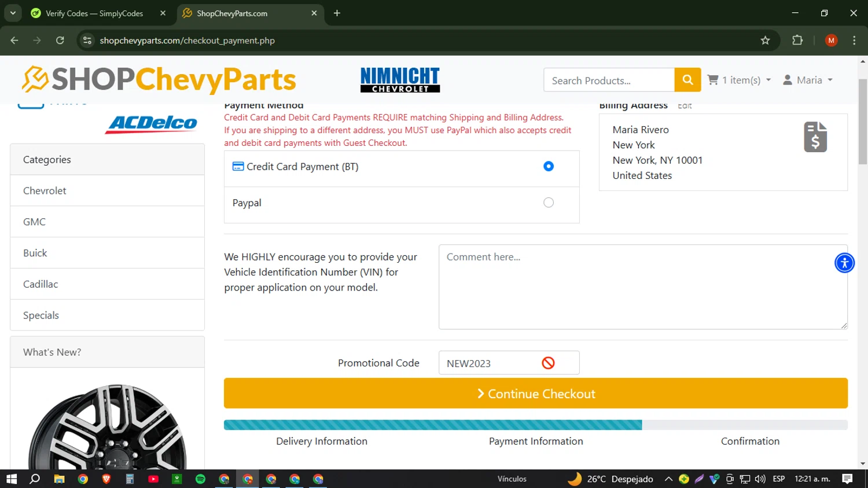Show hidden system tray icons
The width and height of the screenshot is (868, 488).
point(668,479)
